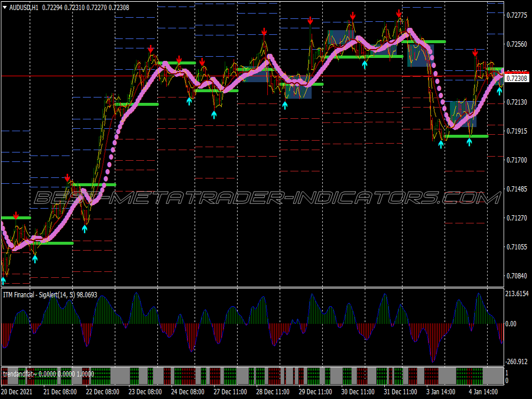The image size is (532, 399).
Task: Click the 3 Jan 14:00 time label
Action: 441,391
